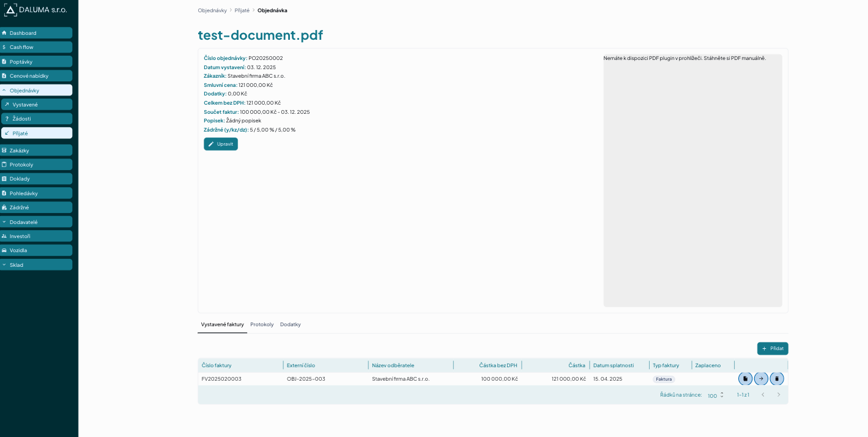Image resolution: width=868 pixels, height=437 pixels.
Task: Expand the Dodavatelé sidebar group
Action: coord(36,222)
